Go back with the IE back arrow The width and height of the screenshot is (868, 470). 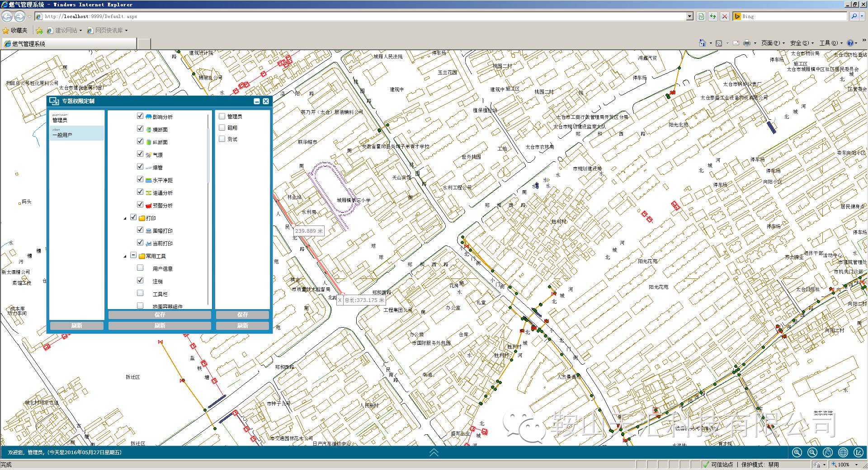pyautogui.click(x=7, y=16)
